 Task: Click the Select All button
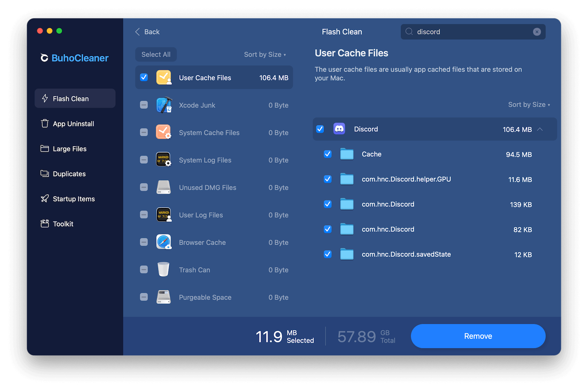tap(156, 54)
